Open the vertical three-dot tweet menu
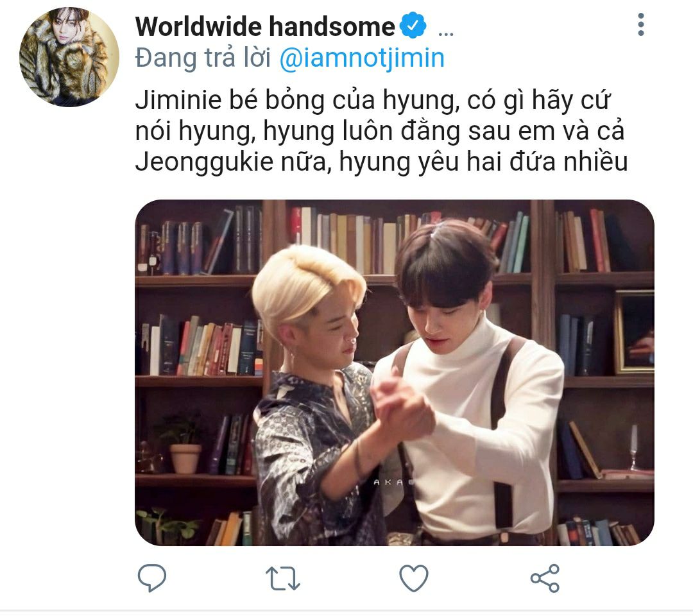Viewport: 693px width, 616px height. click(x=641, y=25)
